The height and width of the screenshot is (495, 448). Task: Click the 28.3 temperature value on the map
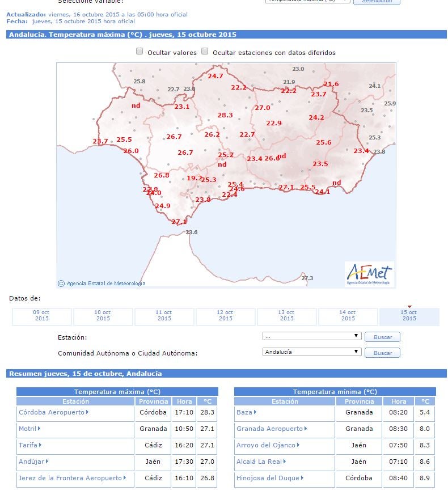[x=225, y=115]
